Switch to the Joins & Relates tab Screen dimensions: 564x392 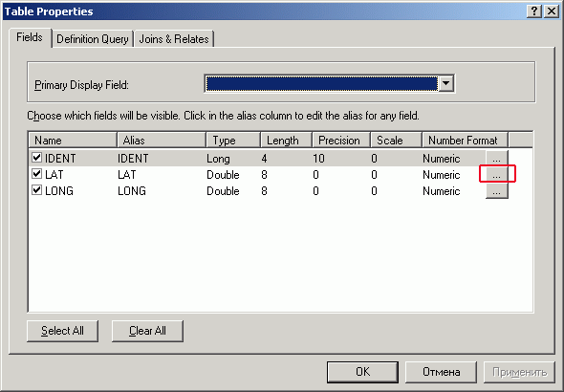[174, 39]
